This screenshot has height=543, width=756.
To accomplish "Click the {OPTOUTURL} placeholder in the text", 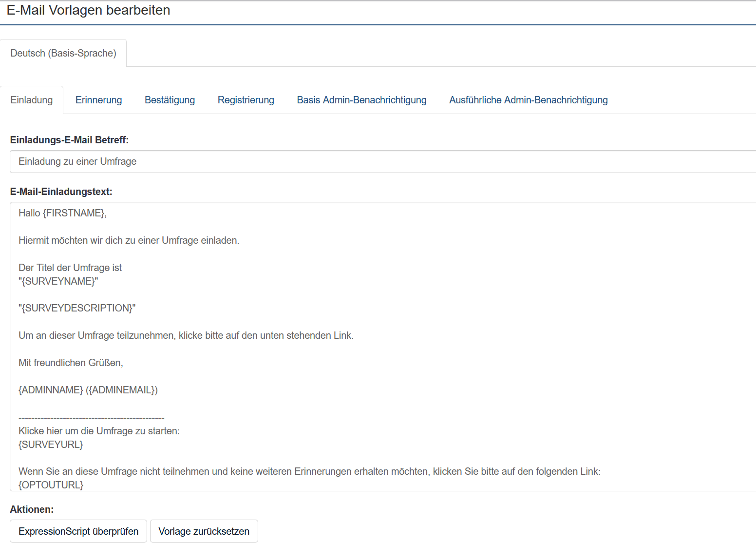I will [x=51, y=485].
